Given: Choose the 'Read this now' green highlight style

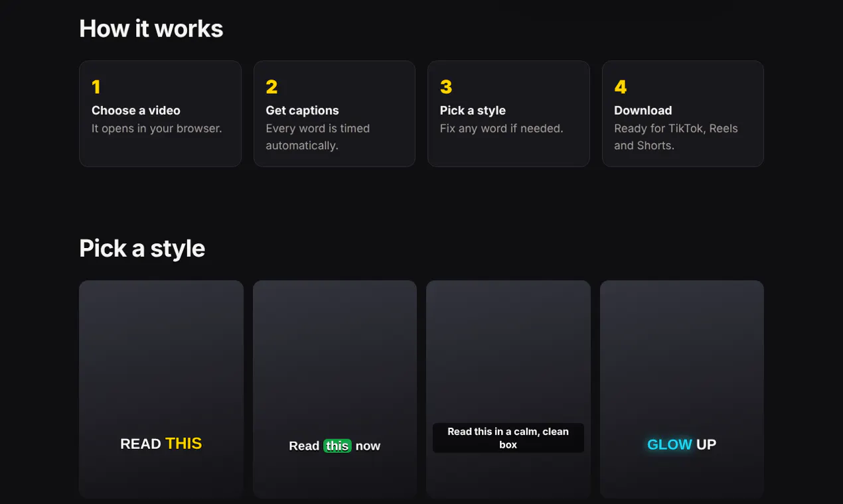Looking at the screenshot, I should coord(335,389).
